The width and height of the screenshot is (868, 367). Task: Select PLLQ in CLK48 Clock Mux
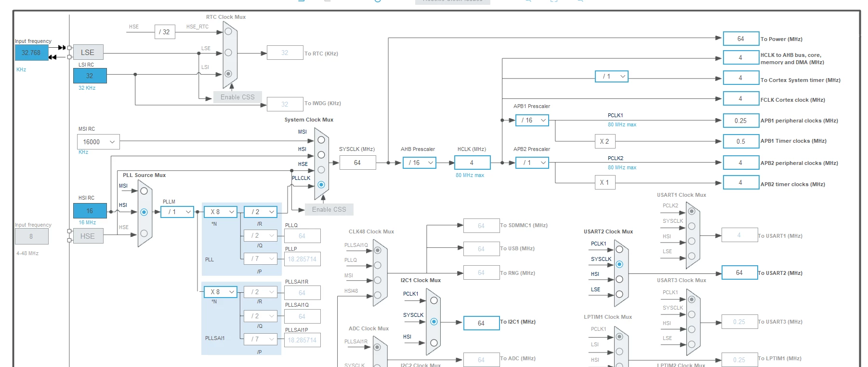(x=378, y=265)
